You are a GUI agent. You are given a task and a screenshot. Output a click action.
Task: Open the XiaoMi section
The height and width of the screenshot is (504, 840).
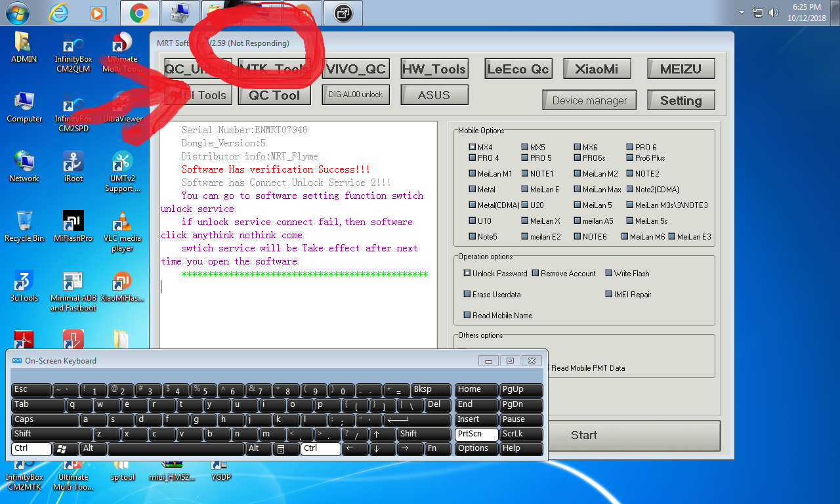[x=598, y=69]
